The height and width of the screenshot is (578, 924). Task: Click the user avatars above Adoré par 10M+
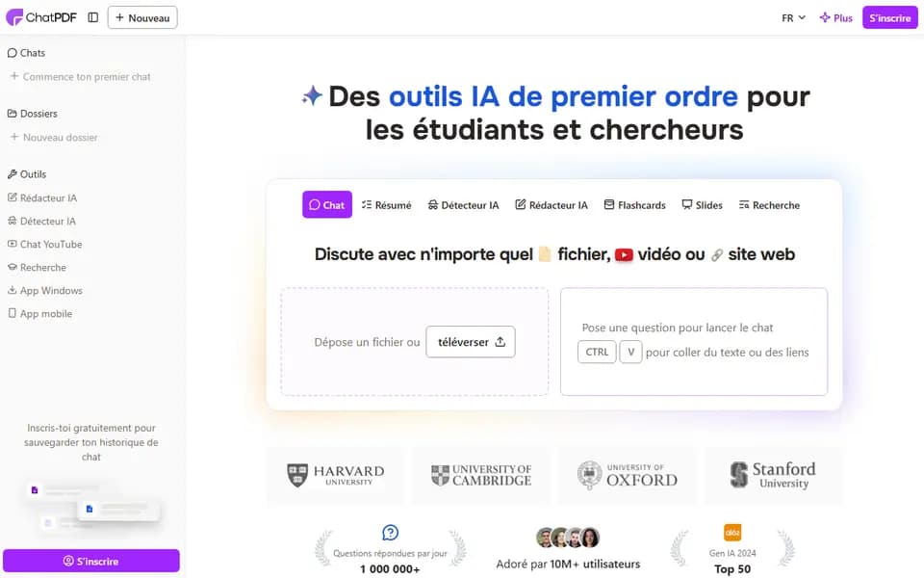(x=568, y=538)
